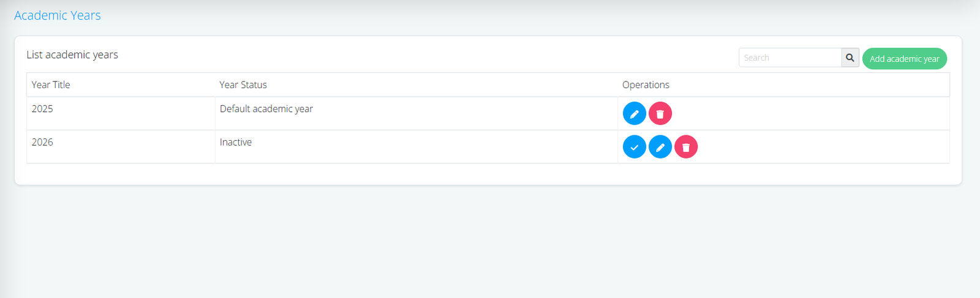Click the search magnifier button

point(850,58)
